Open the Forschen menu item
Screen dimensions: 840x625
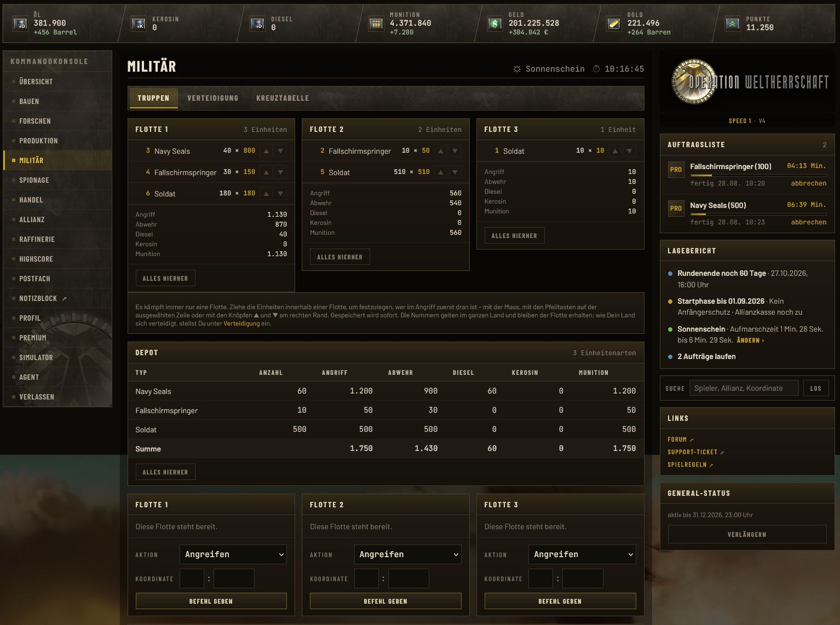(57, 121)
